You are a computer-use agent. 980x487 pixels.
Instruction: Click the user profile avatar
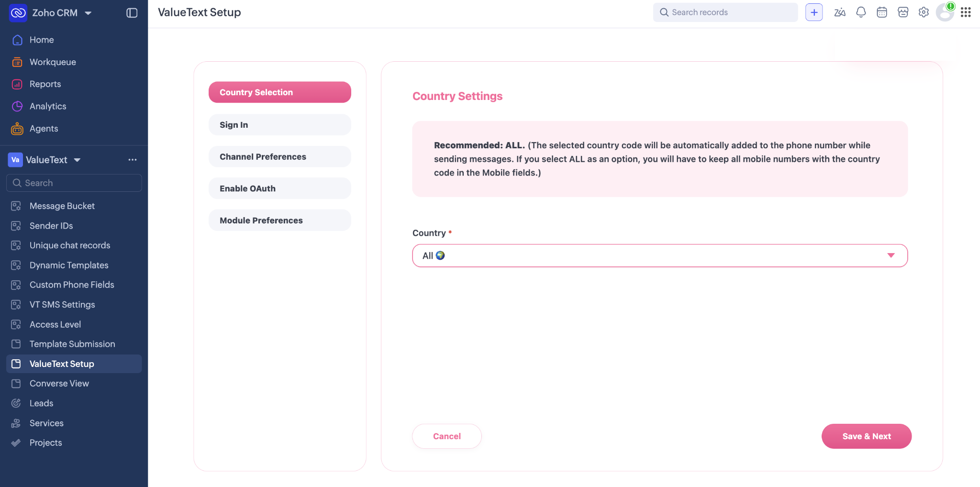[x=945, y=12]
